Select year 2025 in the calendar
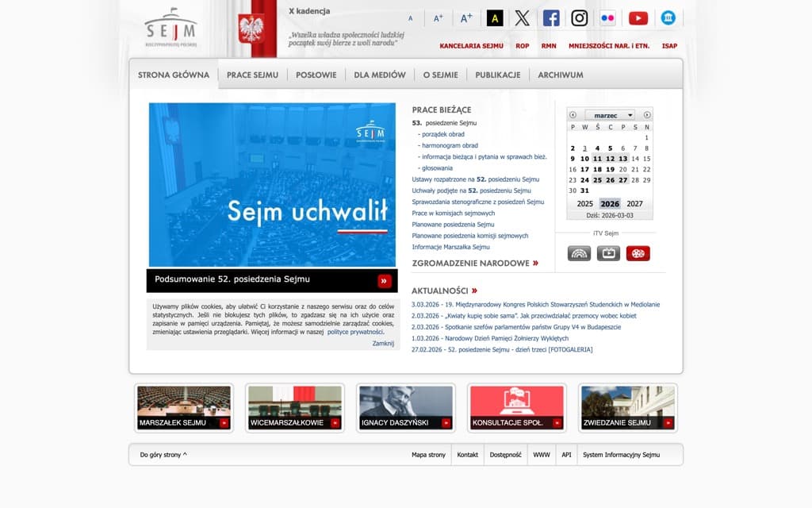 click(587, 204)
